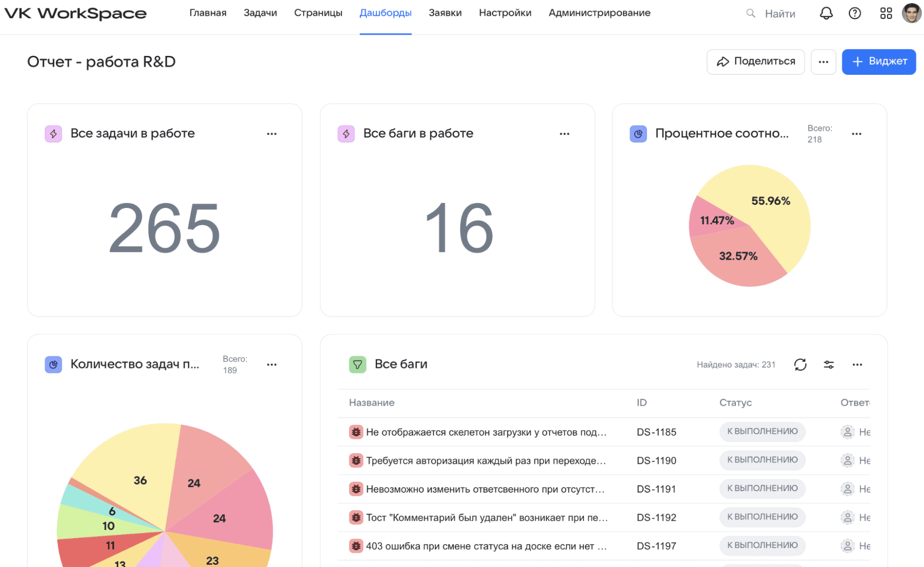Add a new widget with Виджет button
Viewport: 924px width, 567px height.
tap(879, 62)
